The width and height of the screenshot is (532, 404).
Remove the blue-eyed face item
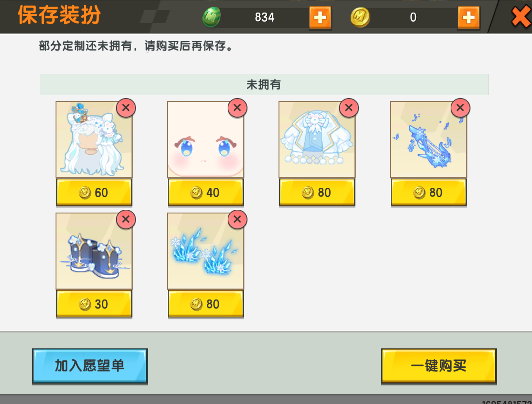pos(237,108)
